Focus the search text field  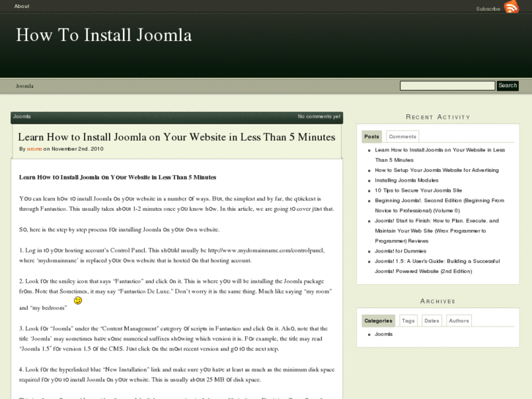tap(447, 86)
